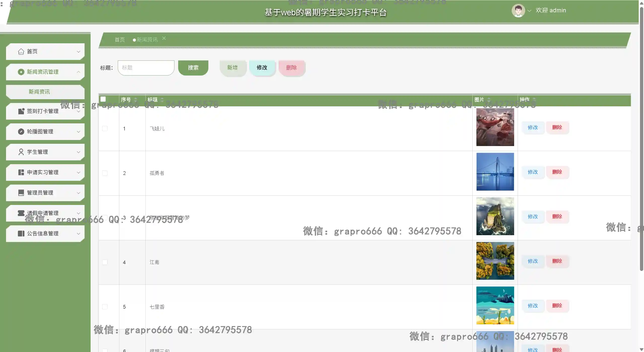The width and height of the screenshot is (644, 352).
Task: Click the 搜索 search button
Action: click(193, 67)
